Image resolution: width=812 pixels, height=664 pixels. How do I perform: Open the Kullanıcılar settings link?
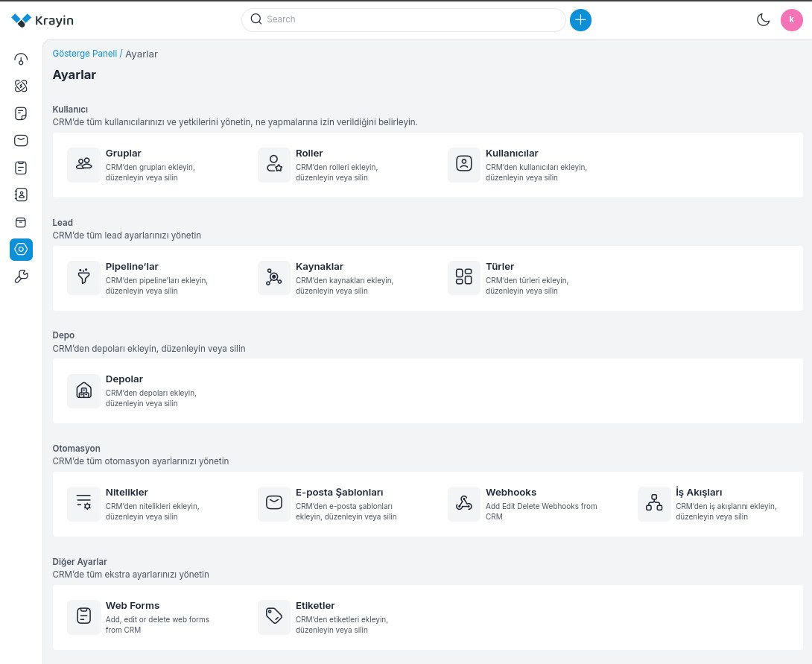pyautogui.click(x=512, y=154)
